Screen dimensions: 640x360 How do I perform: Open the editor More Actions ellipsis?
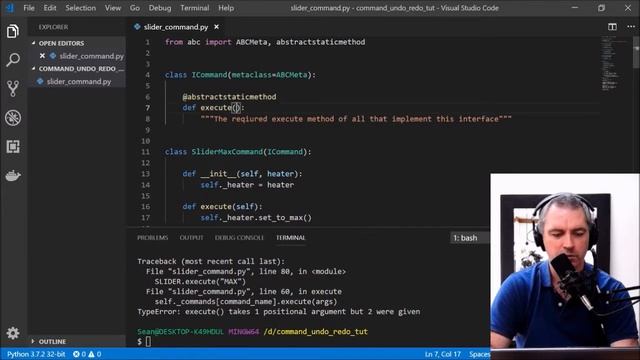[631, 27]
